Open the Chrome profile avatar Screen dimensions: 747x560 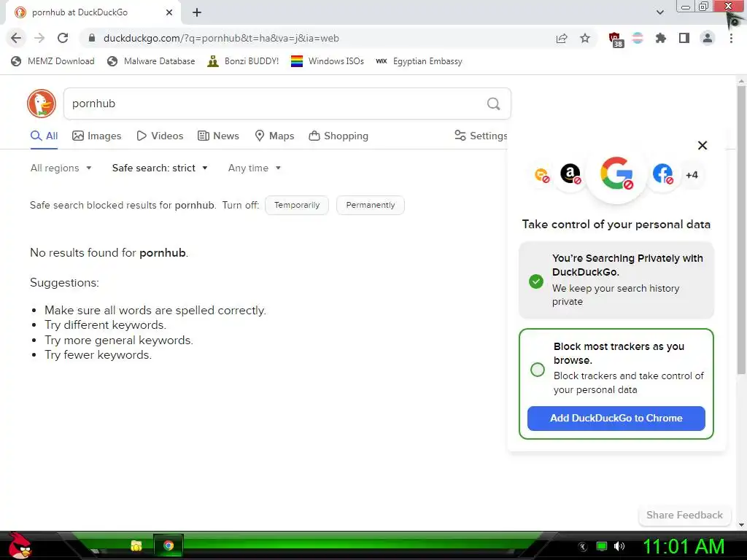pos(708,38)
